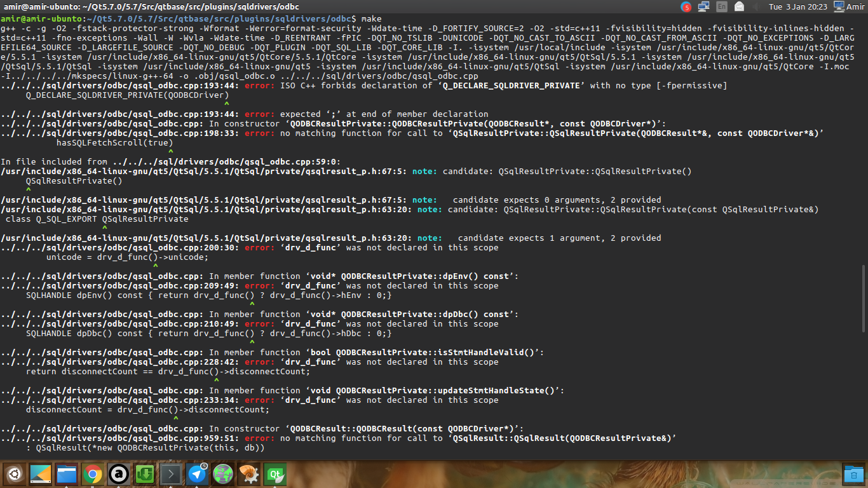
Task: Click the 'SQLHANDLE dpEnv() const' code line
Action: click(208, 295)
